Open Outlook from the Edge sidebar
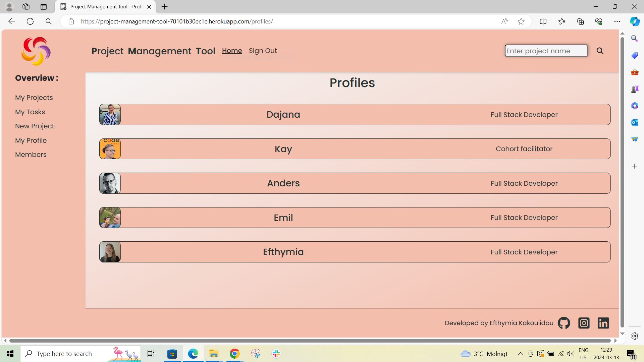 [634, 122]
